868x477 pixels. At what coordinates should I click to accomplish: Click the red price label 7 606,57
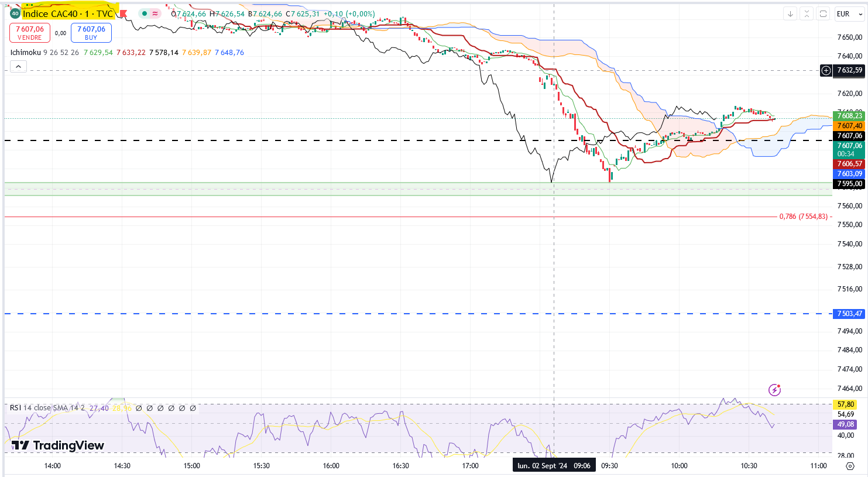[x=849, y=164]
